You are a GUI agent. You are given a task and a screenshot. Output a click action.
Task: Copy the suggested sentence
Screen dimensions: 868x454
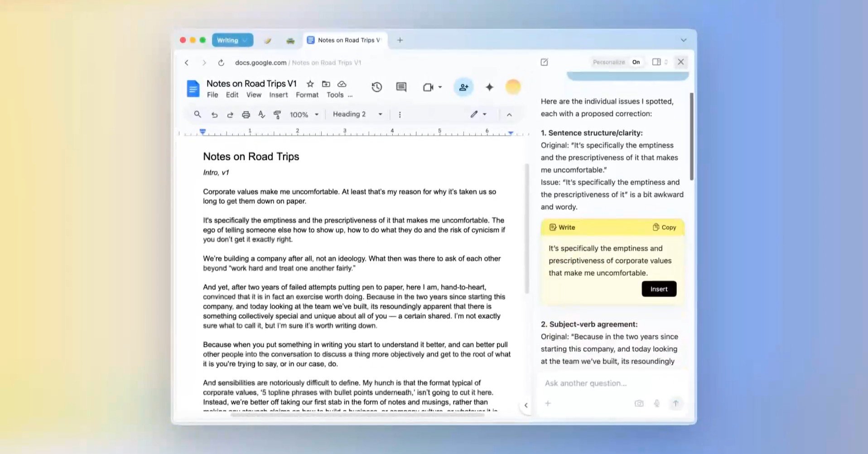click(664, 227)
